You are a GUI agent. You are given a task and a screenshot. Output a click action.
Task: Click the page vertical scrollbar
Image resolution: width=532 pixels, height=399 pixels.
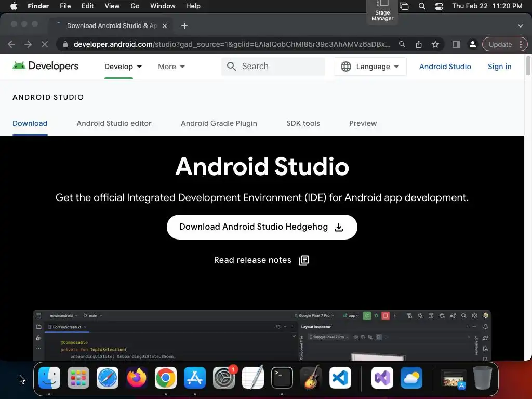[x=528, y=65]
